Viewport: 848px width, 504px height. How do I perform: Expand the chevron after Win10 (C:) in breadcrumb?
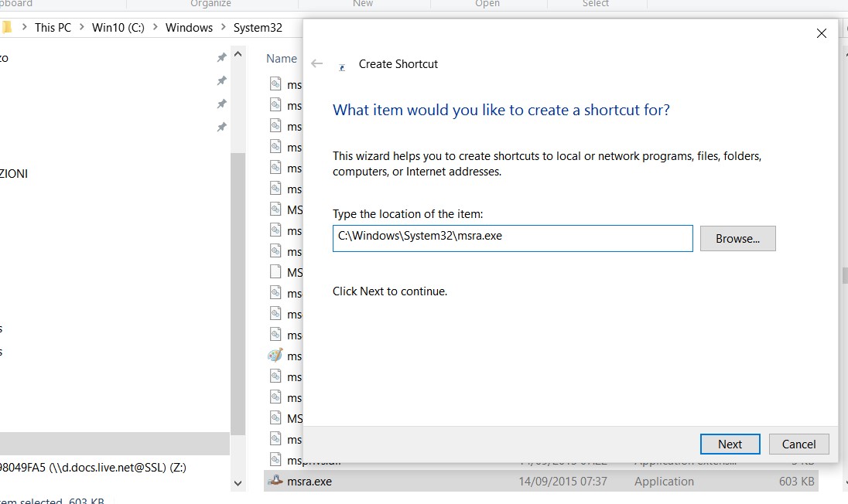(155, 27)
